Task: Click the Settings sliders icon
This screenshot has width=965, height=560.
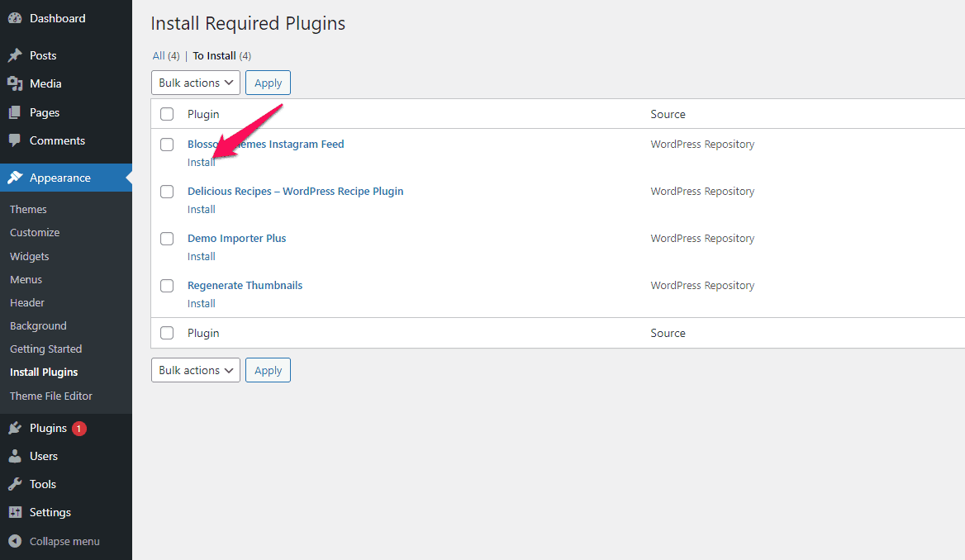Action: (x=15, y=512)
